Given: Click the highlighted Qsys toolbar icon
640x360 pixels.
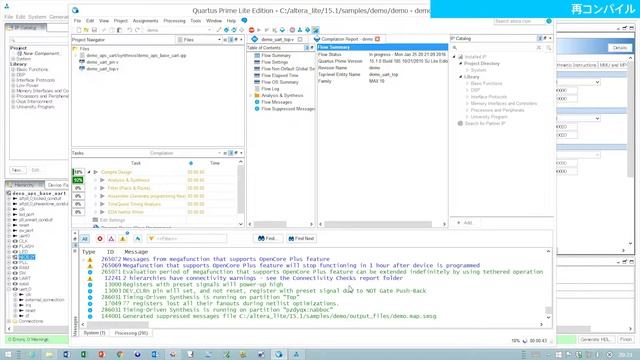Looking at the screenshot, I should (x=316, y=30).
